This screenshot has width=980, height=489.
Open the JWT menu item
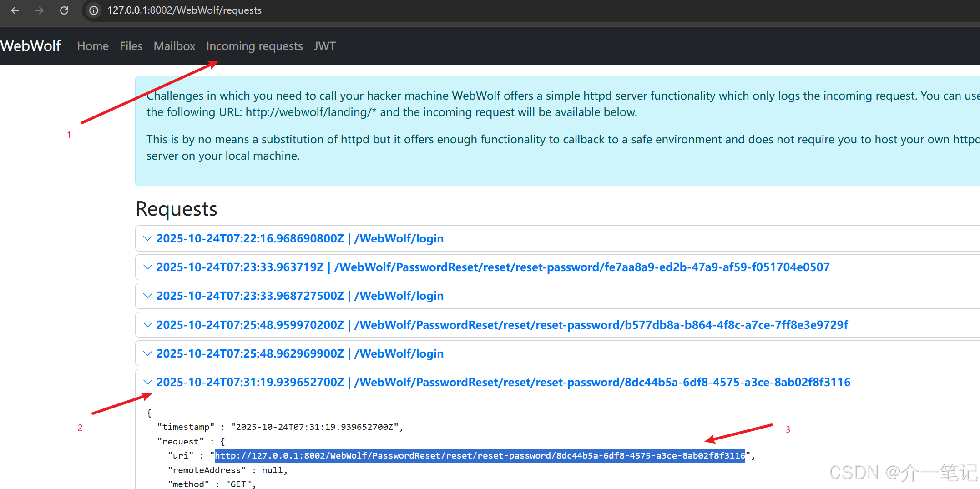pos(324,46)
